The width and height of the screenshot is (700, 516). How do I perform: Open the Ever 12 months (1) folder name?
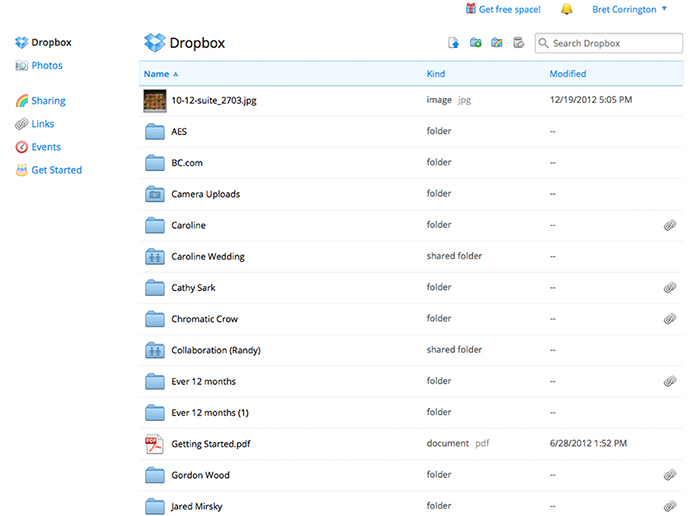[210, 413]
